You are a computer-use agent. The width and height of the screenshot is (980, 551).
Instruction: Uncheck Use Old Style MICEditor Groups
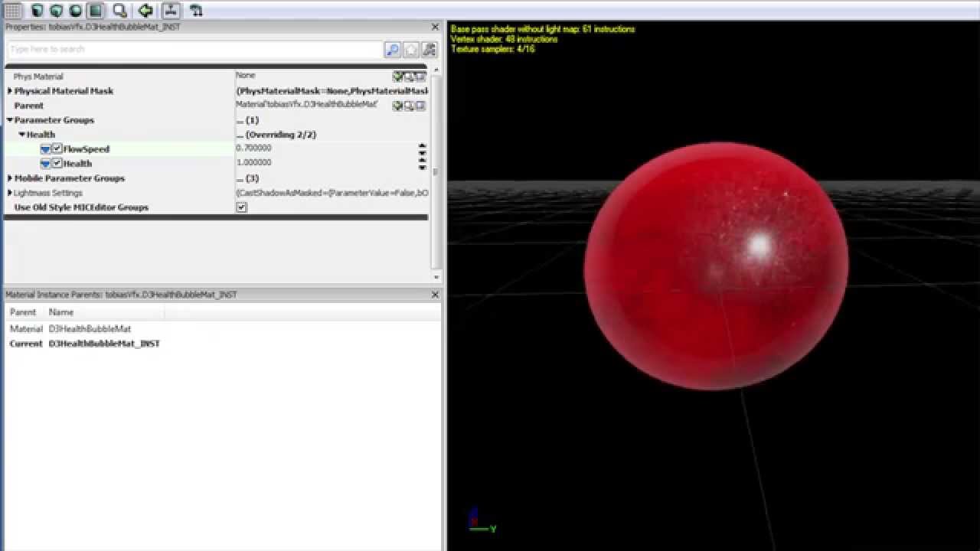click(x=241, y=207)
